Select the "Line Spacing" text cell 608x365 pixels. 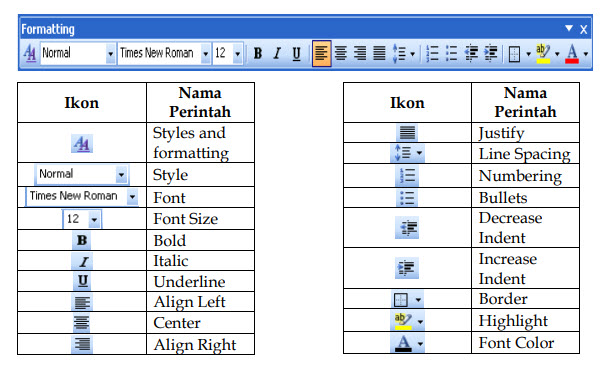pos(525,154)
